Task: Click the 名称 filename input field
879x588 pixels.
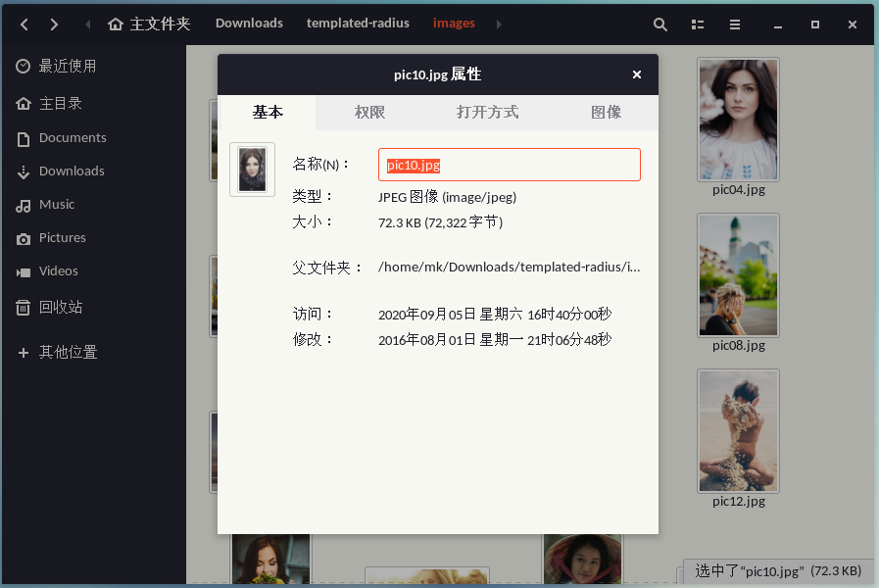Action: click(510, 165)
